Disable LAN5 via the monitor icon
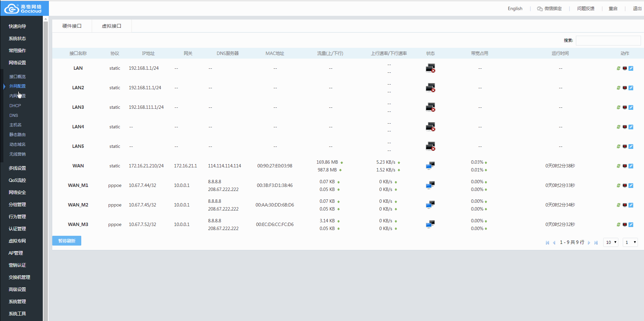 pos(625,147)
